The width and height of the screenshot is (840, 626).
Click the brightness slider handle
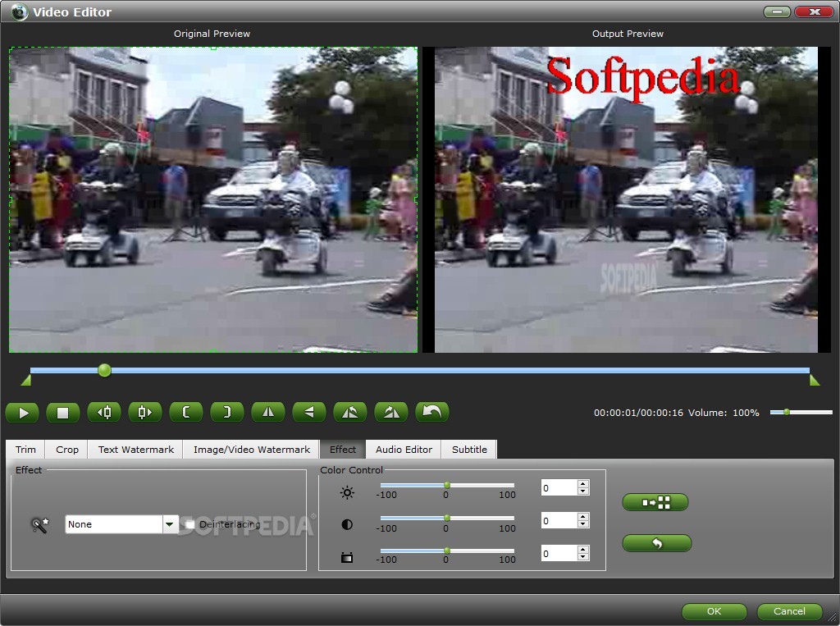point(447,485)
